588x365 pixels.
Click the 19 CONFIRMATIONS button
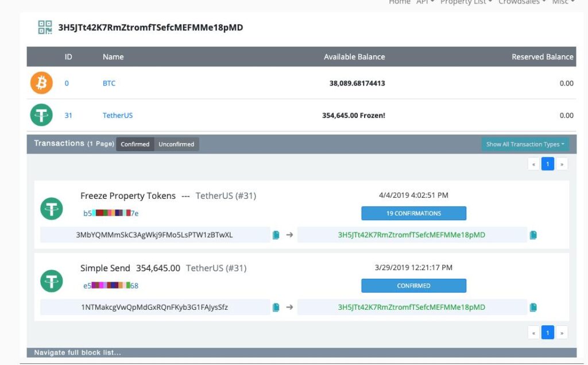coord(413,213)
